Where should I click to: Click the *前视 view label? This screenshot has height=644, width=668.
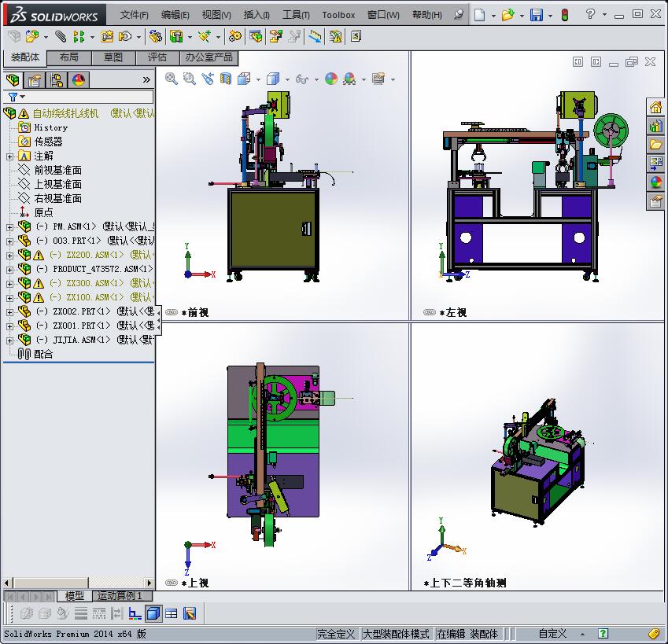[x=194, y=312]
